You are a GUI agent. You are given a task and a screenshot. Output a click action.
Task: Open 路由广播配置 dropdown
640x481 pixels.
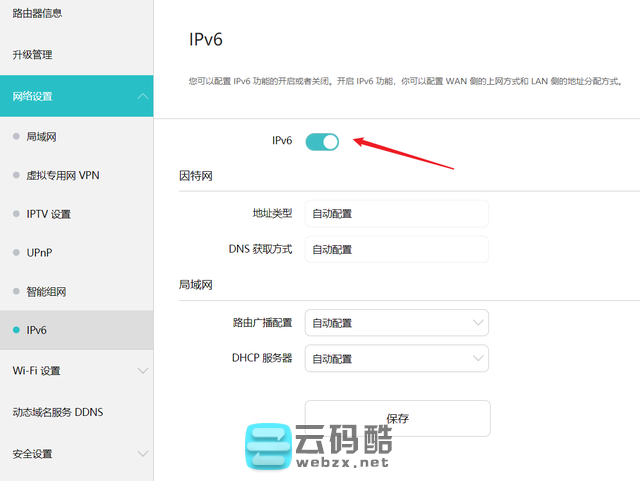click(x=396, y=323)
